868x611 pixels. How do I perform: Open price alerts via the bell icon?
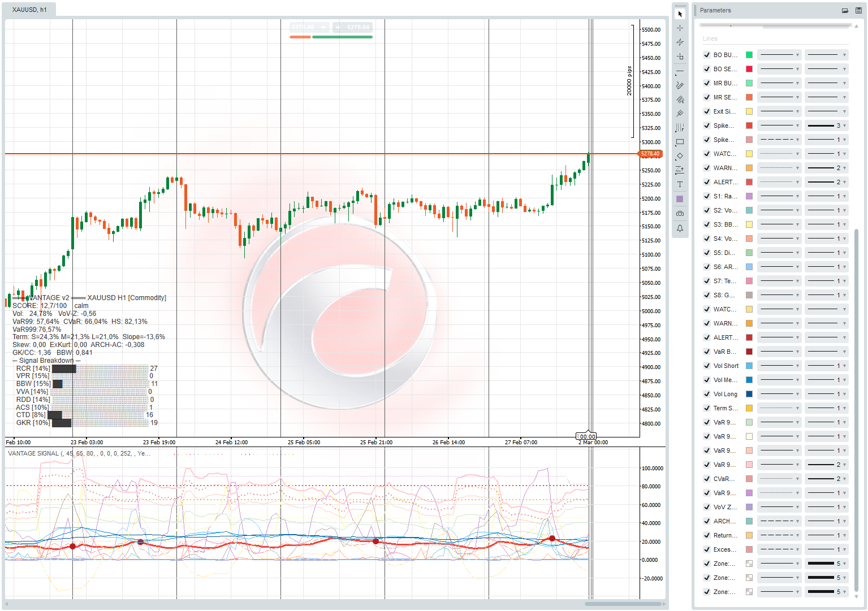680,228
